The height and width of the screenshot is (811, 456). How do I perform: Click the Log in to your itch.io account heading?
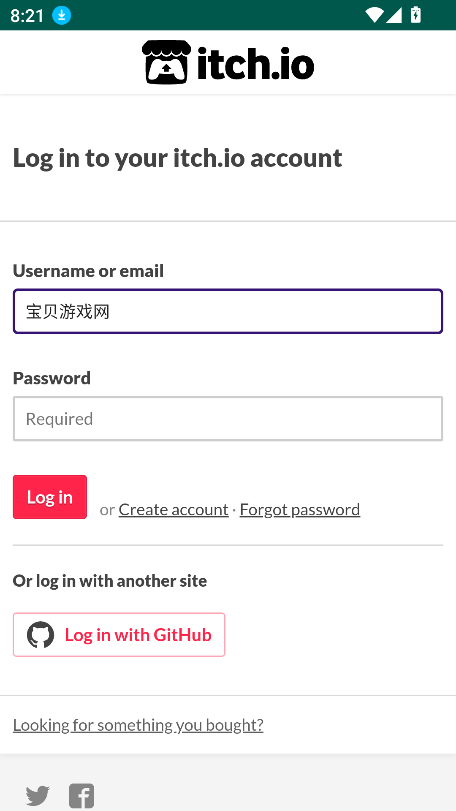click(177, 158)
